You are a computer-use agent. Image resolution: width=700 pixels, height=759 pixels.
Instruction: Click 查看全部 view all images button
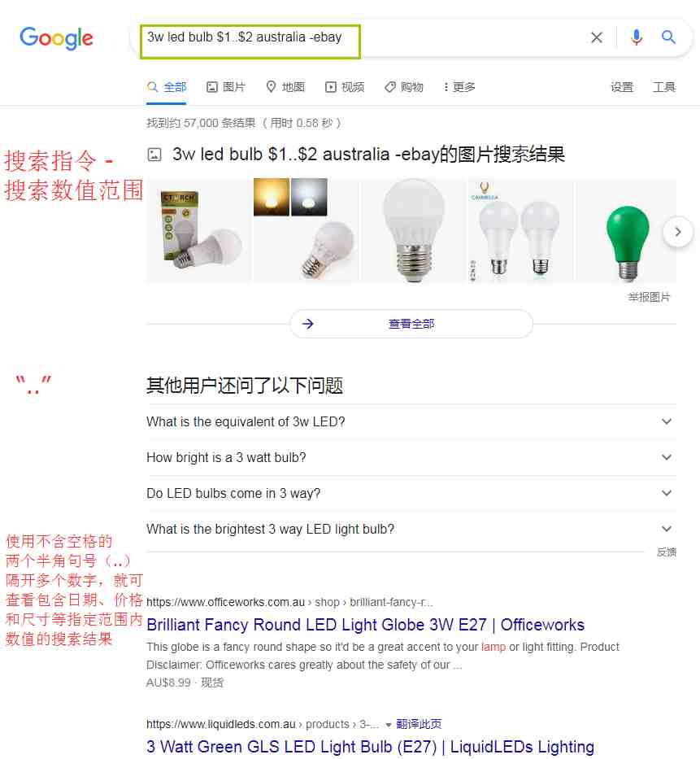point(411,324)
